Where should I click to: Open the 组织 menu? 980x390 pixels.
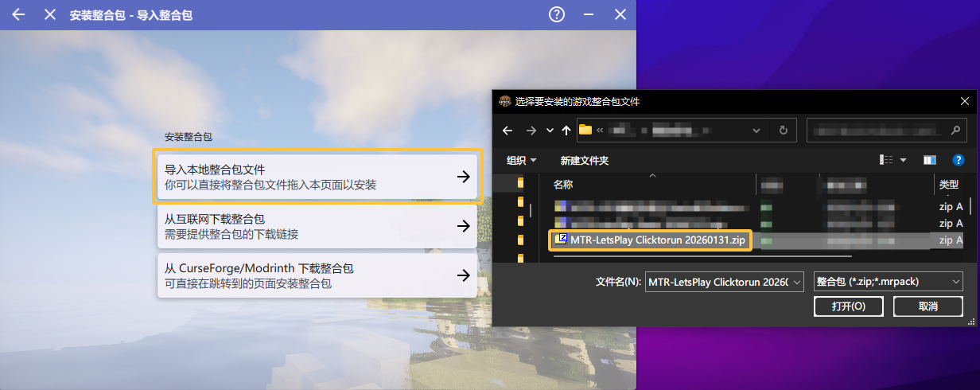[x=521, y=160]
